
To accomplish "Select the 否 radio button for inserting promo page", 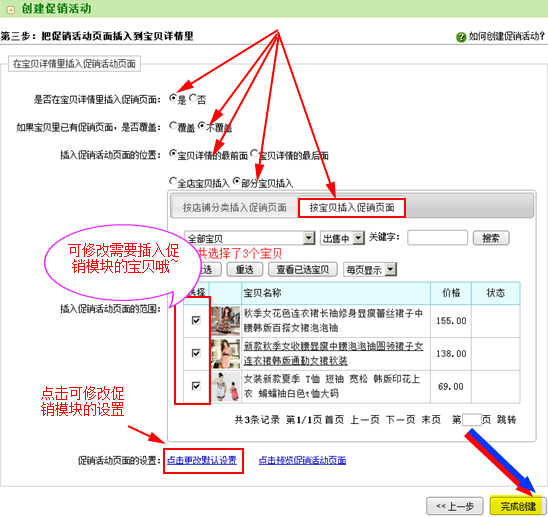I will pyautogui.click(x=193, y=98).
